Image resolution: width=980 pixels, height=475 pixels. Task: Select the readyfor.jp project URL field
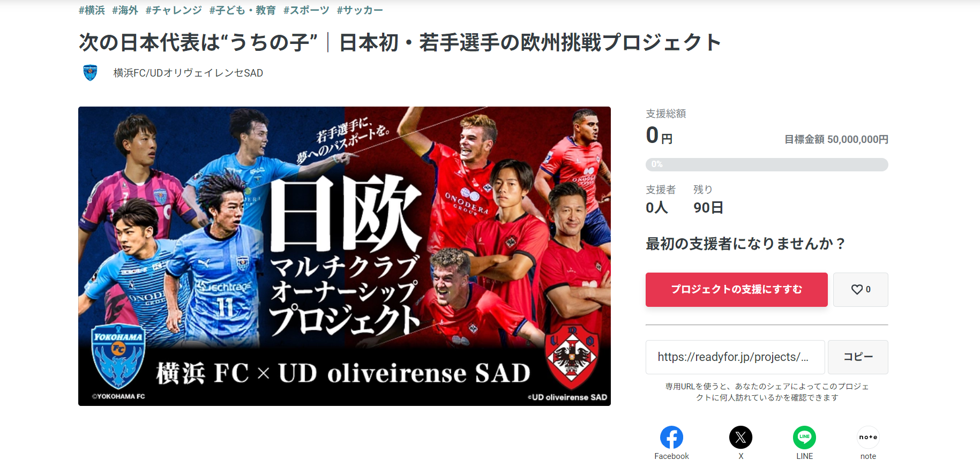pyautogui.click(x=735, y=357)
